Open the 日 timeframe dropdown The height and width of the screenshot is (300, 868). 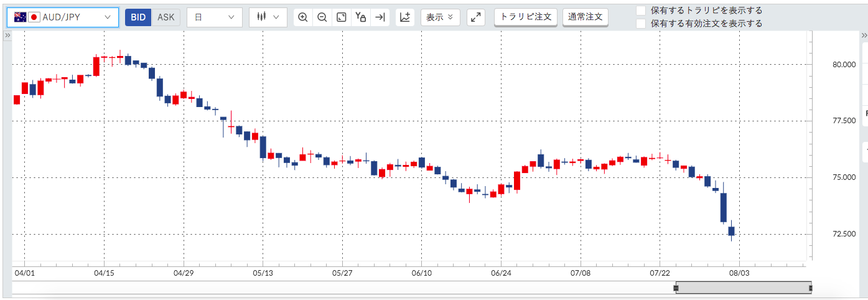click(x=215, y=17)
